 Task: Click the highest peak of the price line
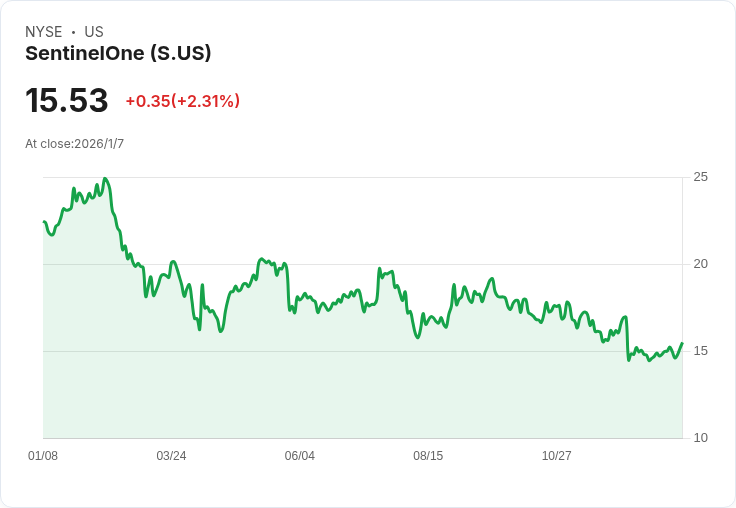105,179
